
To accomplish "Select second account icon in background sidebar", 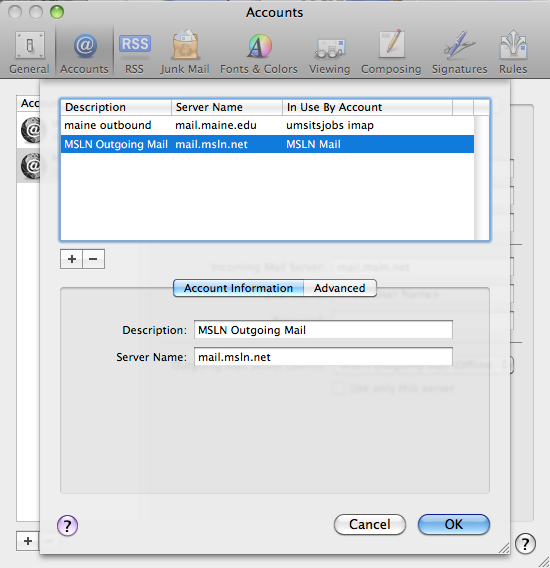I will pyautogui.click(x=30, y=166).
